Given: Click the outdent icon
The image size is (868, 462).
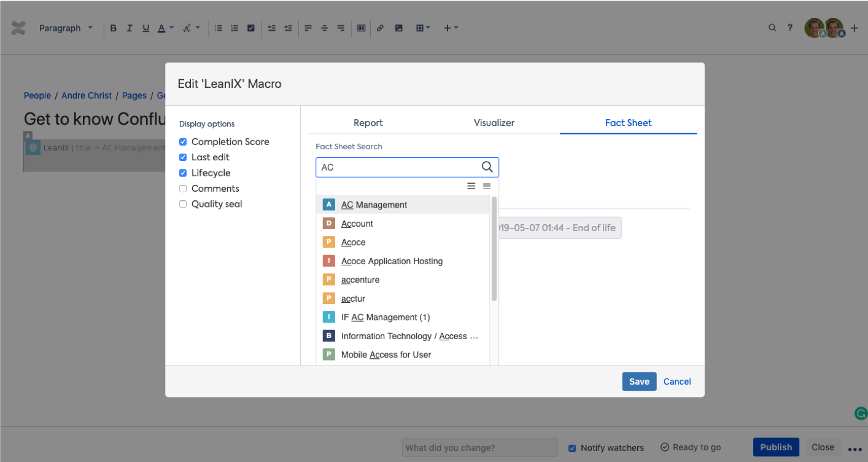Looking at the screenshot, I should (272, 28).
